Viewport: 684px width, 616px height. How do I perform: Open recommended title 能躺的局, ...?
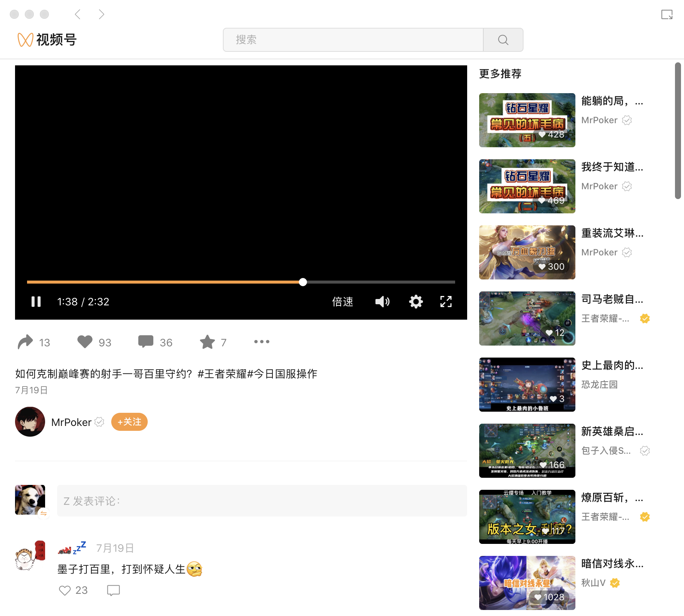[612, 101]
